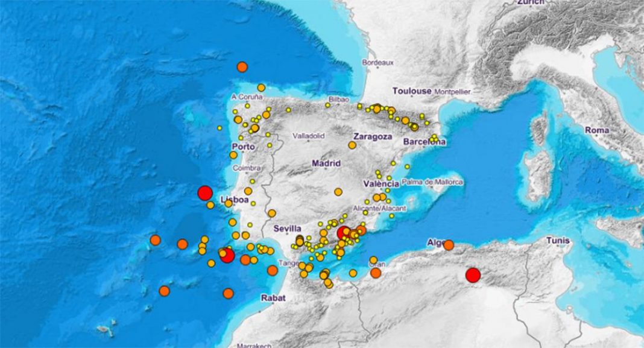The height and width of the screenshot is (348, 644).
Task: Select the Barcelona label on the map
Action: 426,142
